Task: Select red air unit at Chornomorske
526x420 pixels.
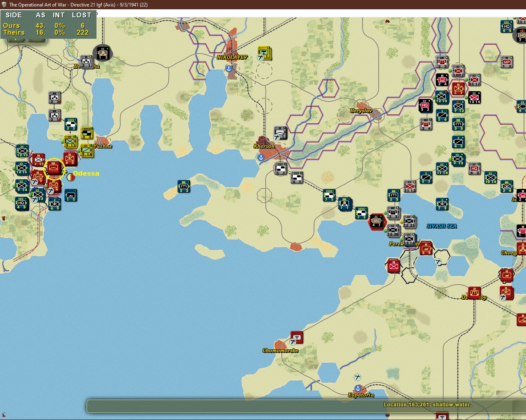Action: pyautogui.click(x=297, y=337)
